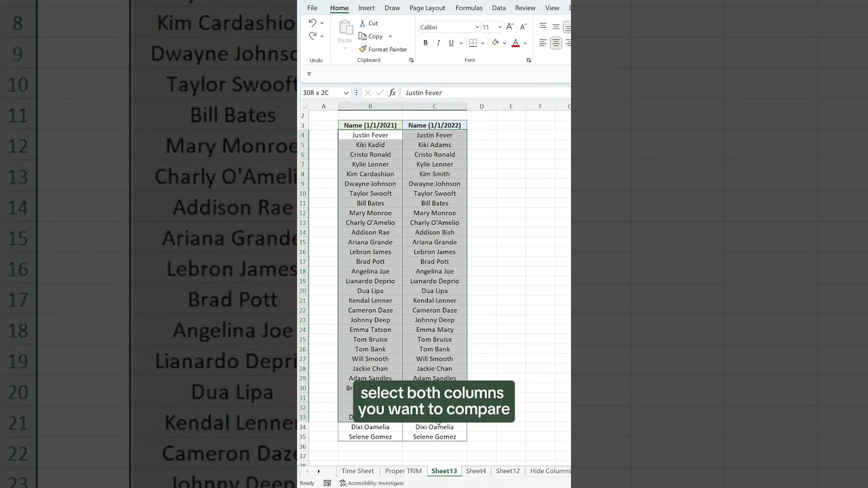868x488 pixels.
Task: Open the Hide Columns sheet tab
Action: pos(549,471)
